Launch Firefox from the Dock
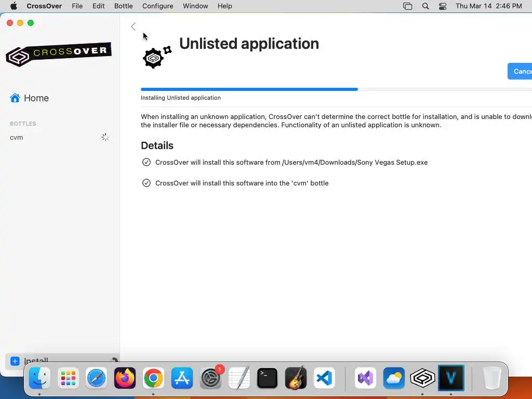Image resolution: width=532 pixels, height=399 pixels. 125,378
